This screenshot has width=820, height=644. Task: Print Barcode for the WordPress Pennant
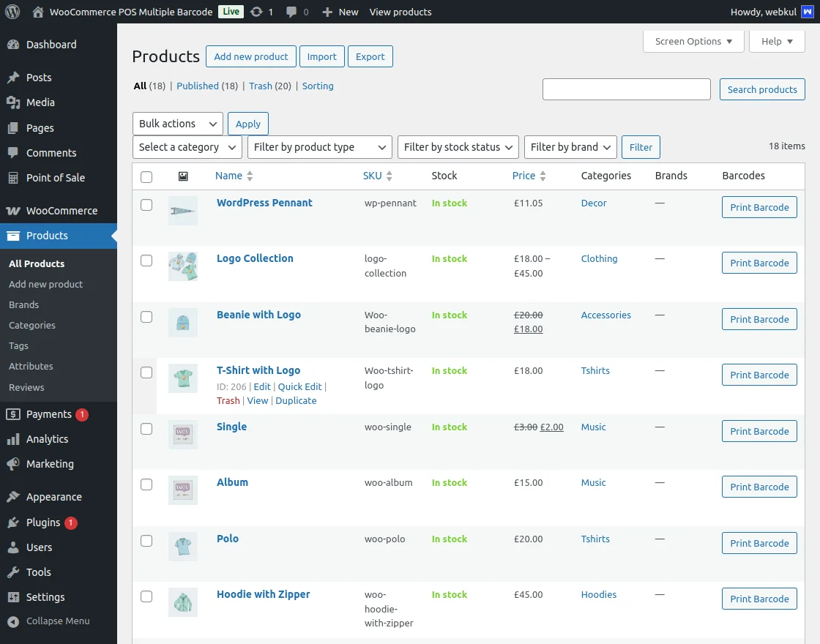759,207
